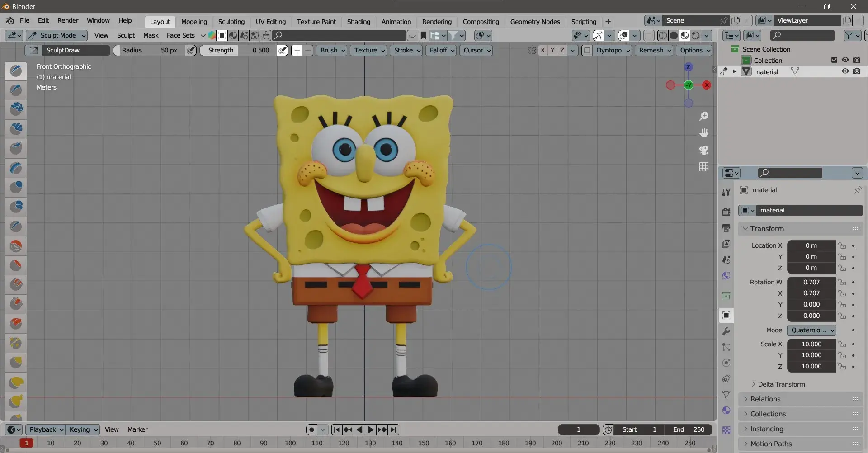Image resolution: width=868 pixels, height=453 pixels.
Task: Expand the Relations panel
Action: click(801, 399)
